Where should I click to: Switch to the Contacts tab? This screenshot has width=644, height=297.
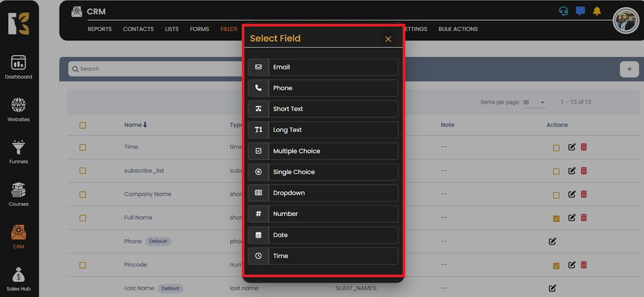138,29
